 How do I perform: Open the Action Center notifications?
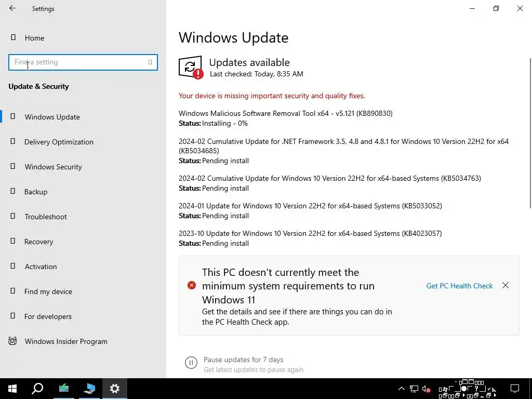515,389
